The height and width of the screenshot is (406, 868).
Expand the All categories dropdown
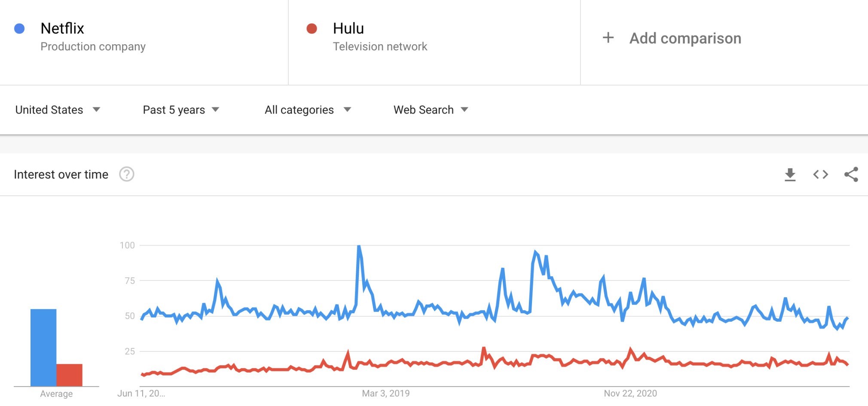click(x=308, y=110)
